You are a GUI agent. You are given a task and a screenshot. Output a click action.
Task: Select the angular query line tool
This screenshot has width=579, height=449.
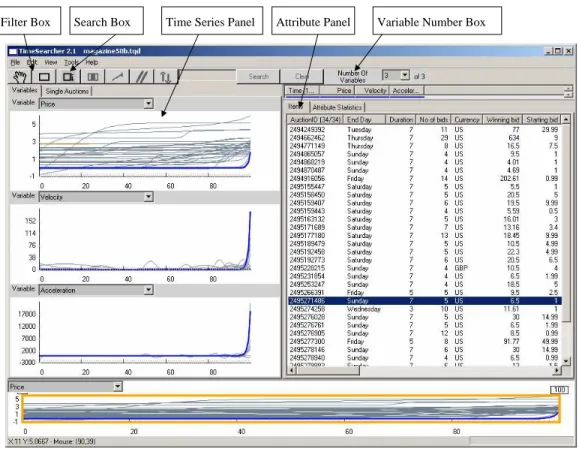pos(117,77)
